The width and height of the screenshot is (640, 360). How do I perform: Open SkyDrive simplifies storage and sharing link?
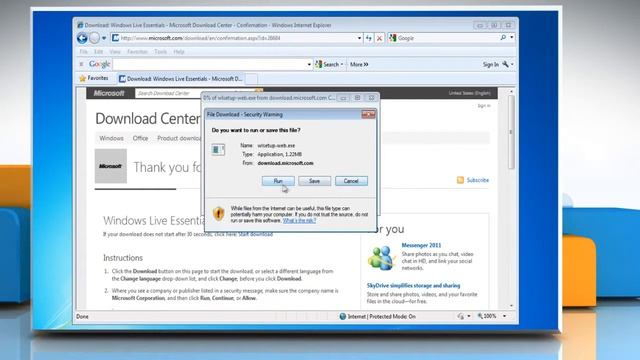(413, 285)
